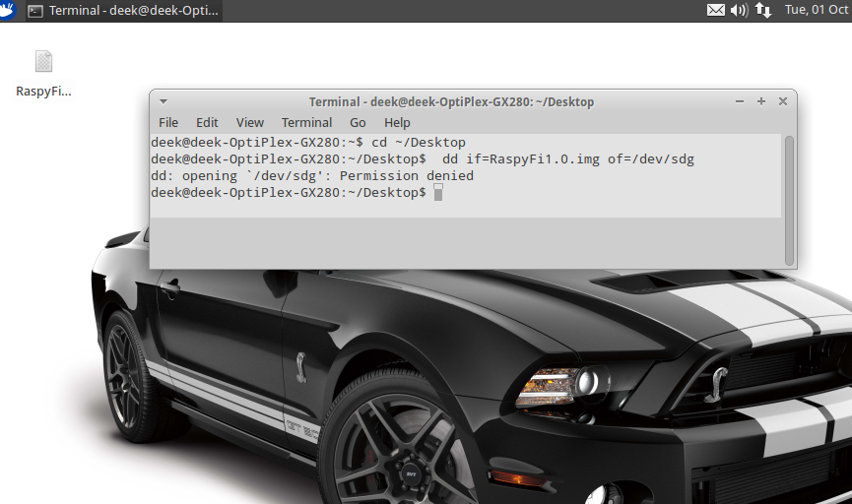
Task: Click the terminal cursor at the last prompt
Action: [438, 192]
